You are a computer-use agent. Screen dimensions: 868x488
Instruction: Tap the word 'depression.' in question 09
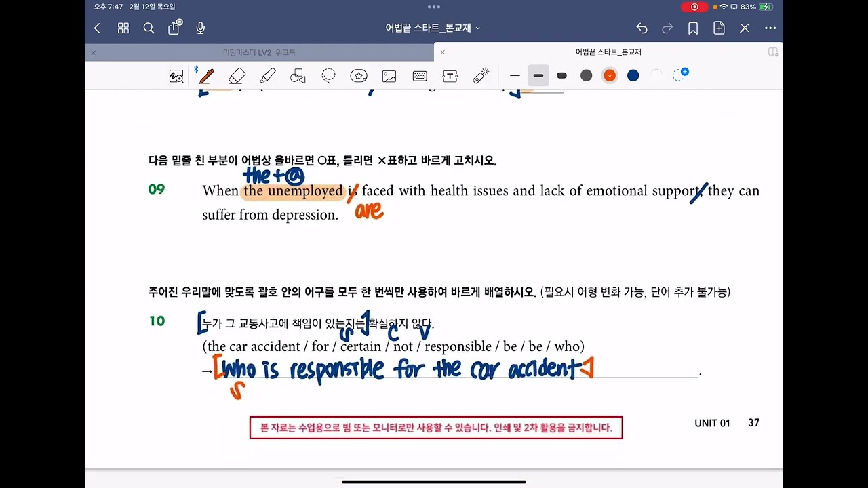coord(305,216)
